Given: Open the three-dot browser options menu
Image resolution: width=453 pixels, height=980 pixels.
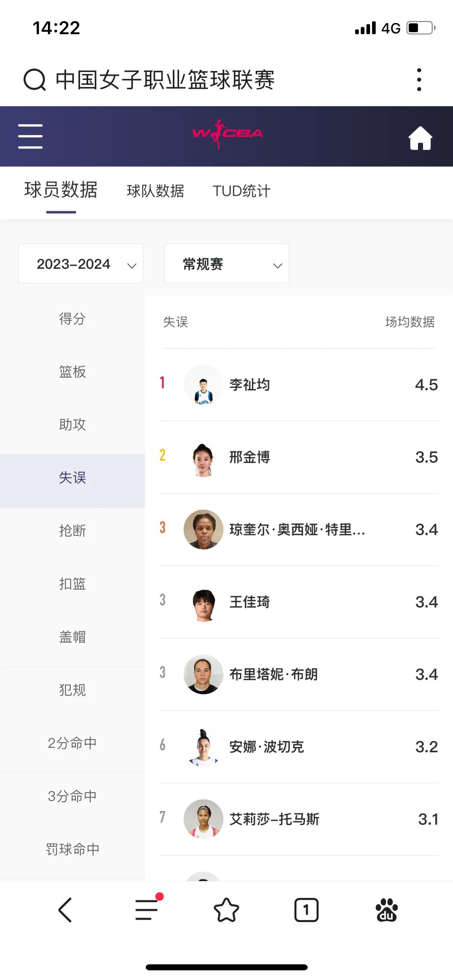Looking at the screenshot, I should click(x=419, y=80).
